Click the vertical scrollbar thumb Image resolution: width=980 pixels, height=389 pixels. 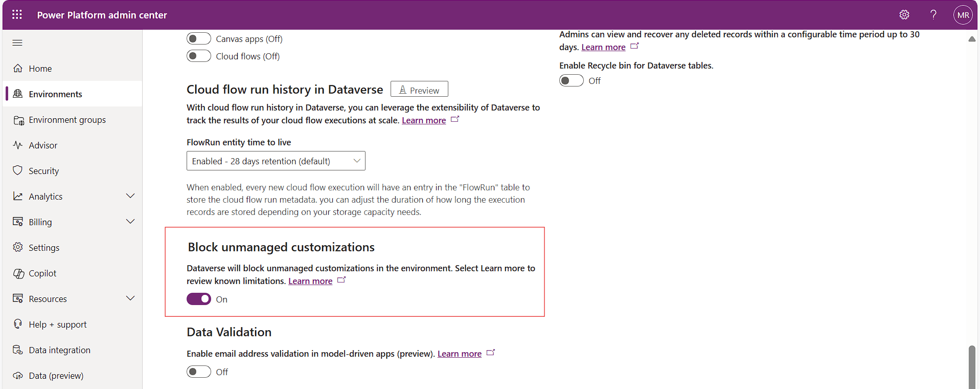(x=971, y=366)
